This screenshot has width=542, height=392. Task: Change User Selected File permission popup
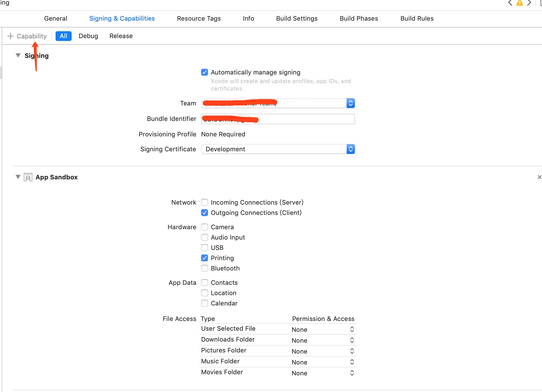pyautogui.click(x=323, y=330)
